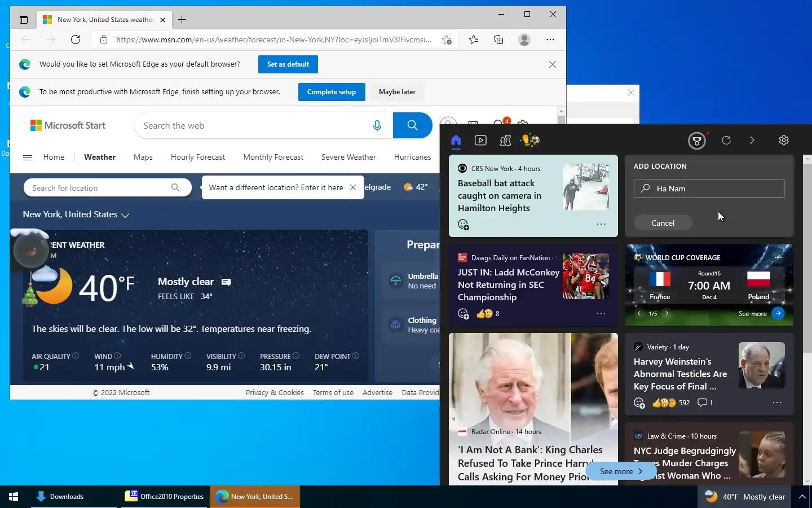Add reaction to Baseball bat attack story
The height and width of the screenshot is (508, 812).
click(464, 225)
